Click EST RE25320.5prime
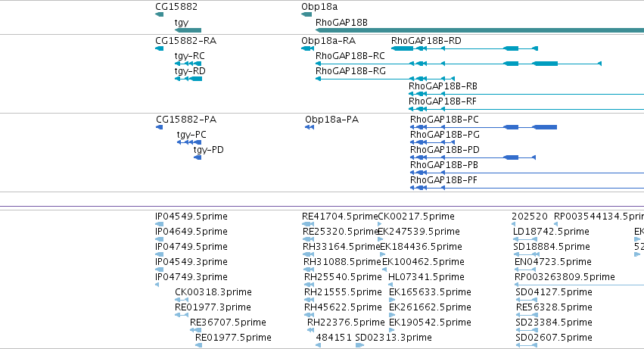This screenshot has height=349, width=644. point(341,232)
